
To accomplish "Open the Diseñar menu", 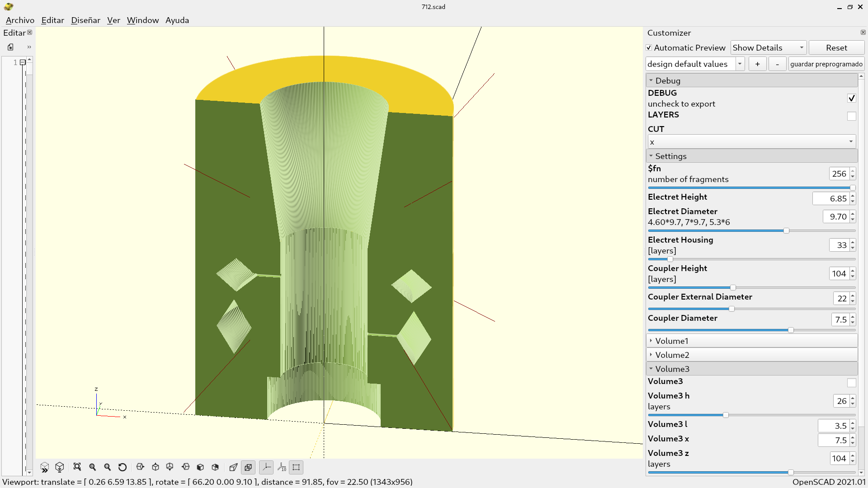I will pos(85,20).
